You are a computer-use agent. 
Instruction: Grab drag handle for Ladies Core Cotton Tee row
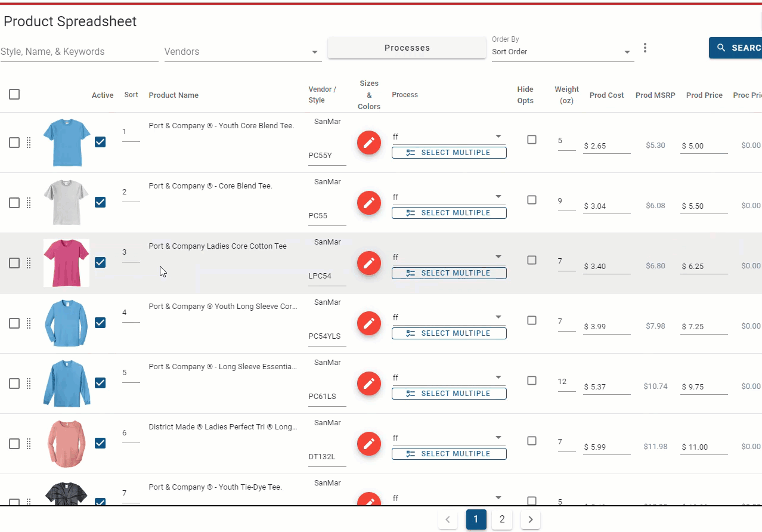(29, 263)
